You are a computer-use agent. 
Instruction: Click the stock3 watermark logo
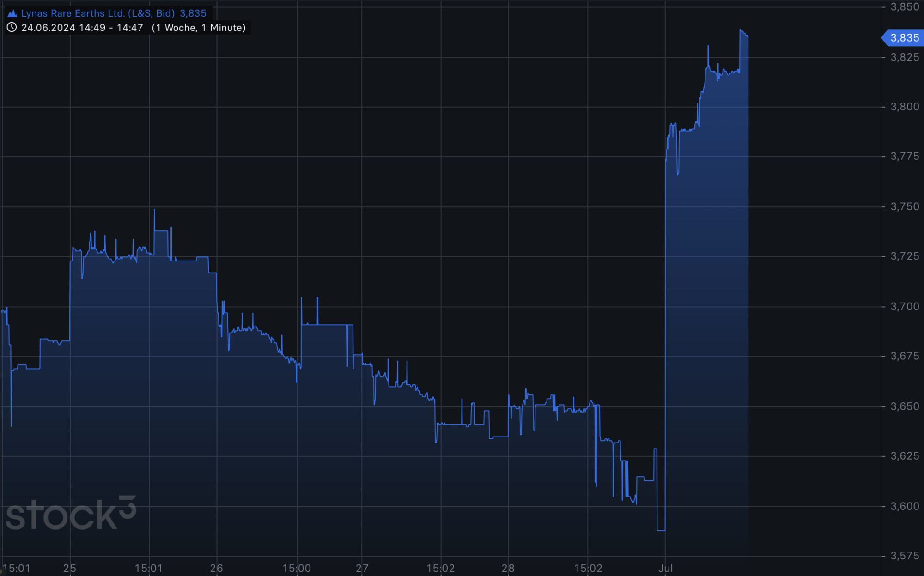tap(70, 514)
